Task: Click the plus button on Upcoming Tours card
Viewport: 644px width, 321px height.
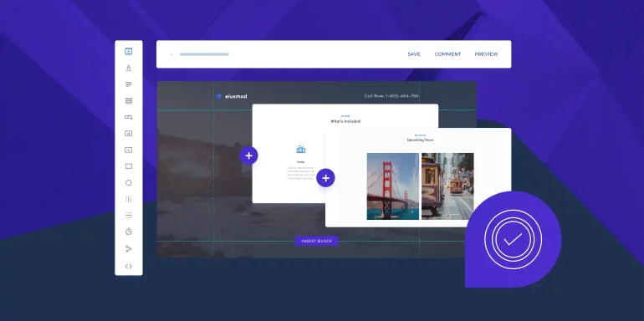Action: (325, 178)
